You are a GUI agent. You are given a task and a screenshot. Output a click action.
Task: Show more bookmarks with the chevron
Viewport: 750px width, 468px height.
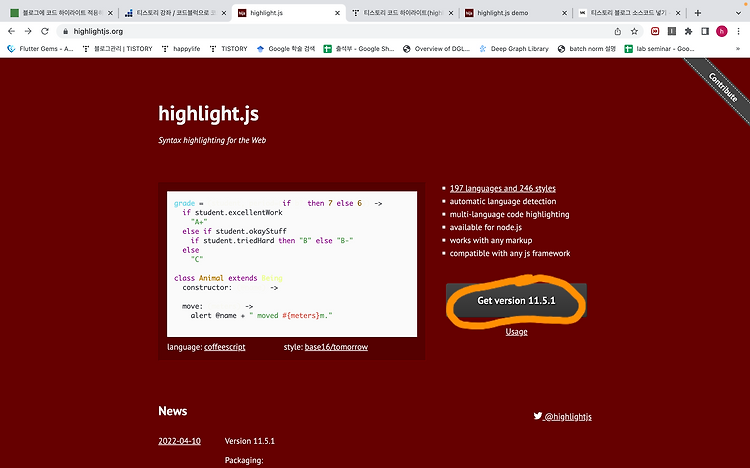click(738, 48)
